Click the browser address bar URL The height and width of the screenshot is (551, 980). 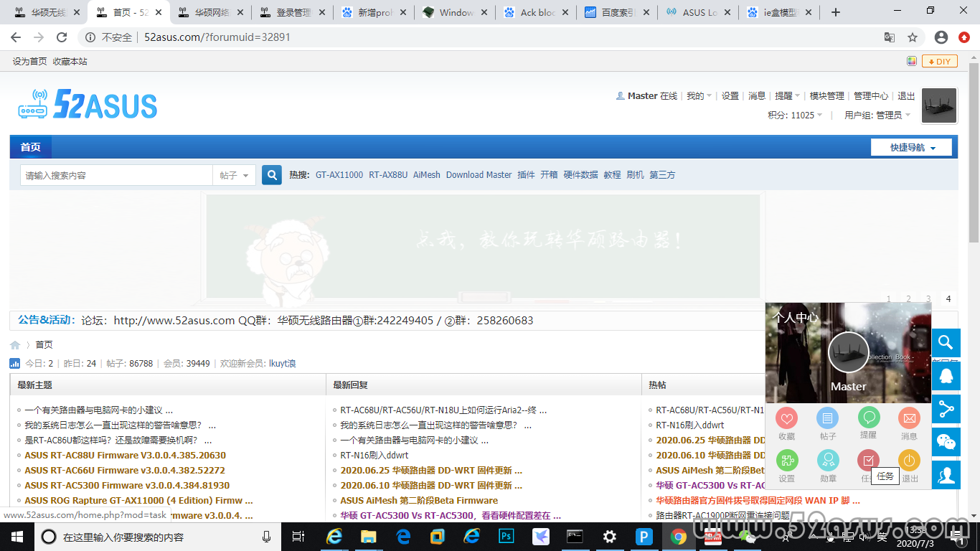pyautogui.click(x=217, y=37)
